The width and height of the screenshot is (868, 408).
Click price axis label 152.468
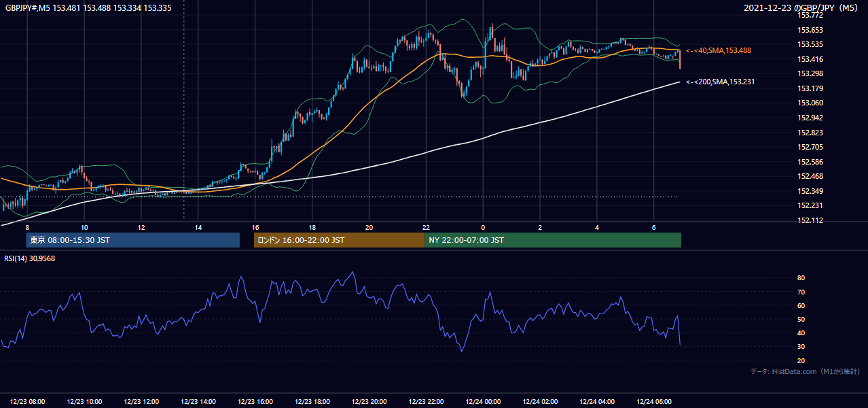click(810, 176)
